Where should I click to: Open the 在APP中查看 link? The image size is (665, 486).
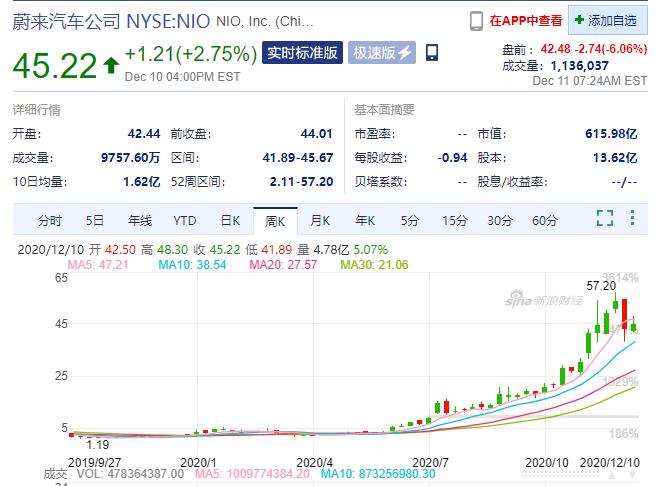pos(526,21)
